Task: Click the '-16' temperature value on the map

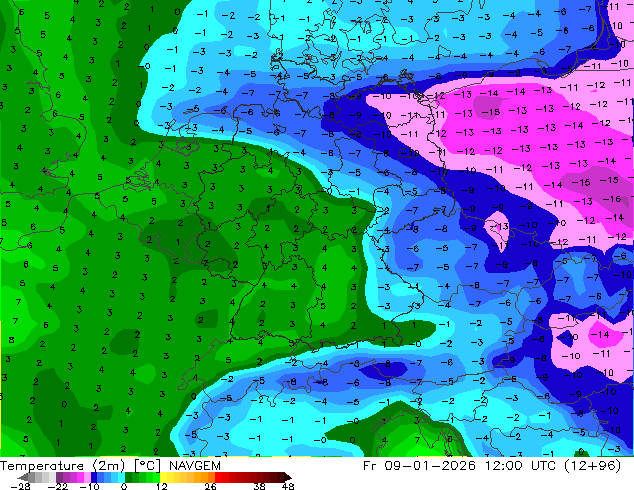Action: pyautogui.click(x=612, y=199)
